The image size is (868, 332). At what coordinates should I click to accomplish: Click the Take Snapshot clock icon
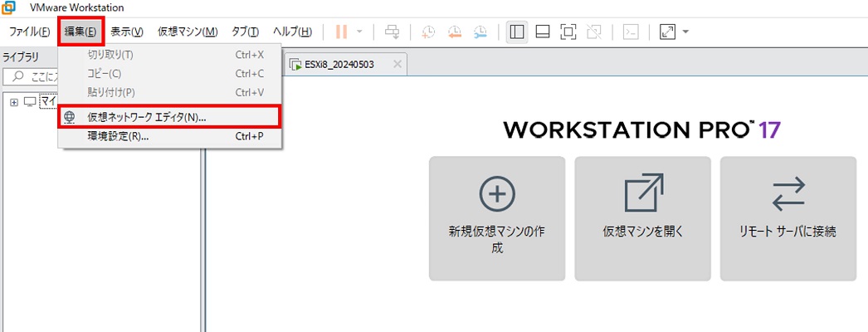pos(428,32)
